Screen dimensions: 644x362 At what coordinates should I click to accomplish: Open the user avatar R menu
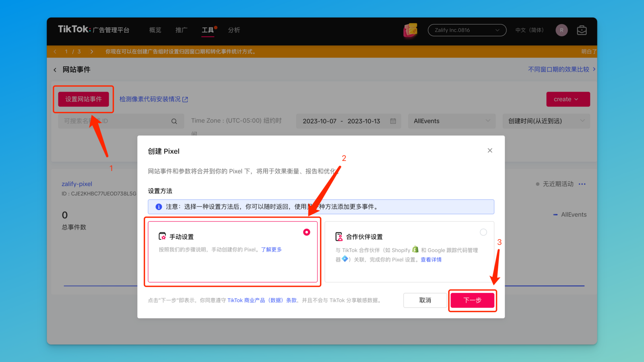(561, 30)
